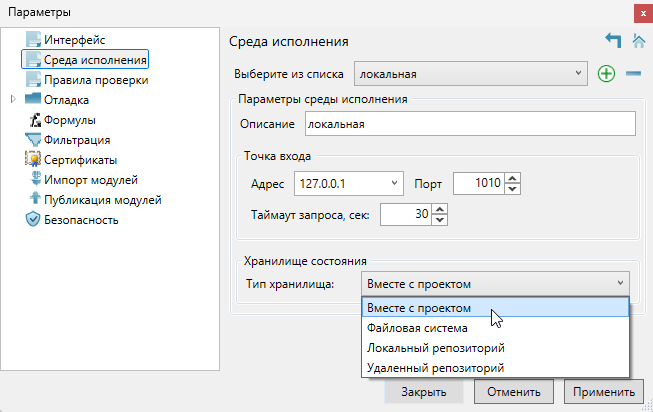653x412 pixels.
Task: Click the Описание text field
Action: coord(468,124)
